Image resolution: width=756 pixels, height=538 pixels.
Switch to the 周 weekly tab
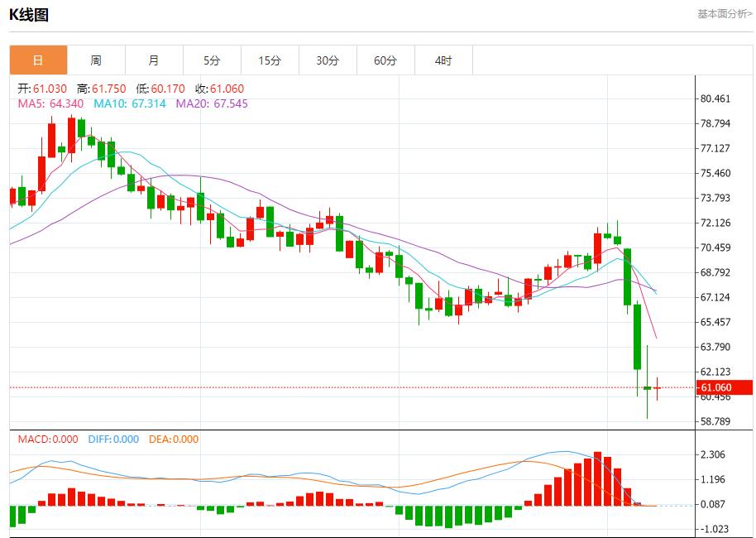(96, 60)
